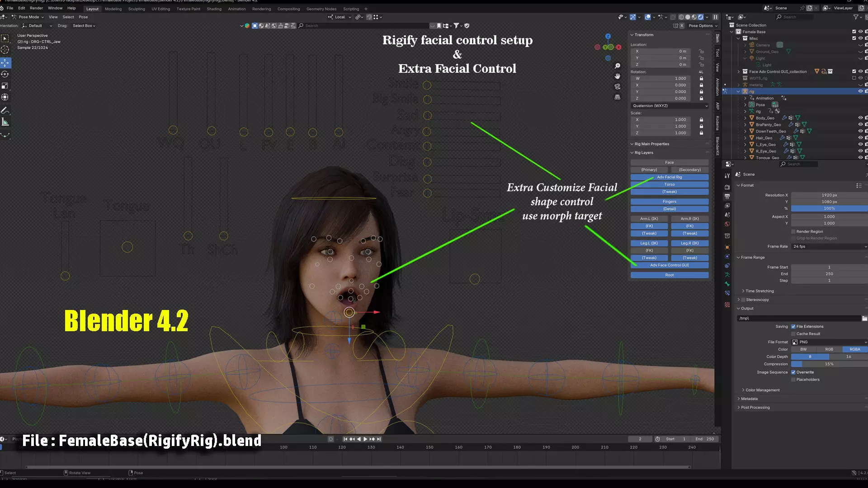
Task: Select the Annotate pencil tool
Action: point(5,110)
